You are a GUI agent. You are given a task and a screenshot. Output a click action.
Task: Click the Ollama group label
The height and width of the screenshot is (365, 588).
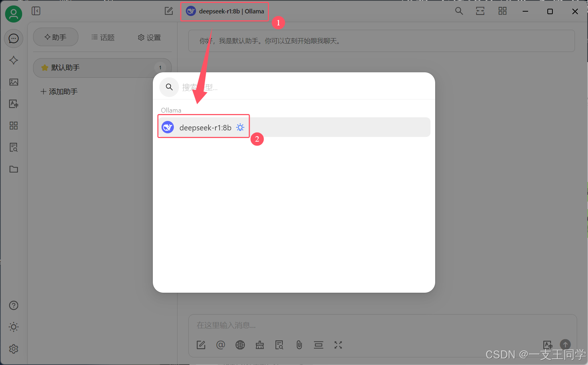point(171,110)
